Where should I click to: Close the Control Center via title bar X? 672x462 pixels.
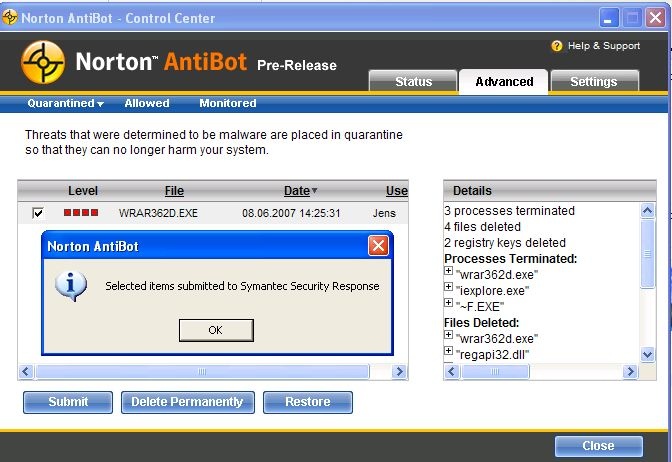pyautogui.click(x=655, y=18)
